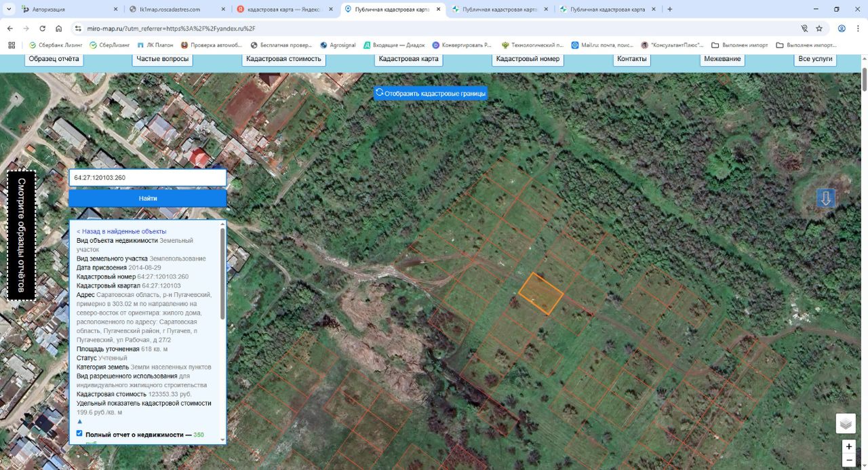Click the Кадастровый номер 64:27:120103:260 line
This screenshot has height=470, width=868.
coord(132,277)
